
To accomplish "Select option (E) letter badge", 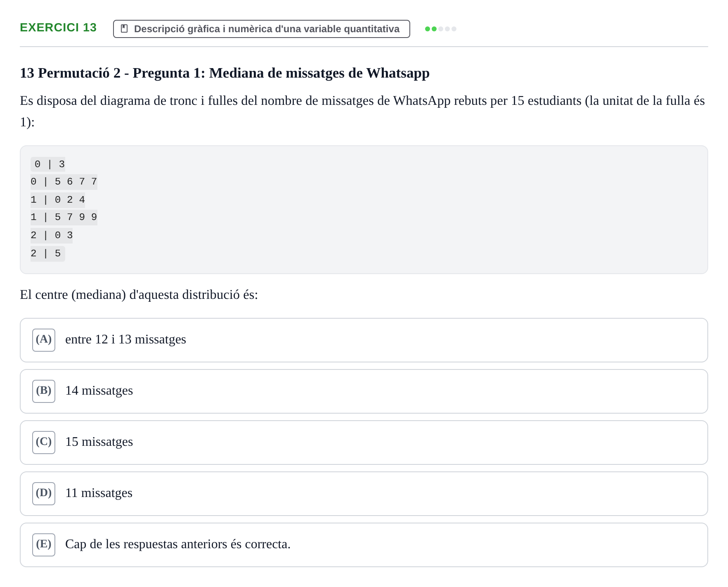I will 44,545.
